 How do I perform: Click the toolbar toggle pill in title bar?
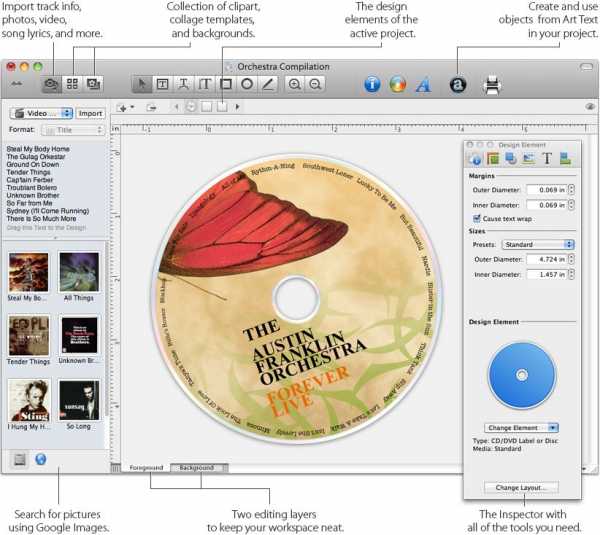click(x=586, y=67)
